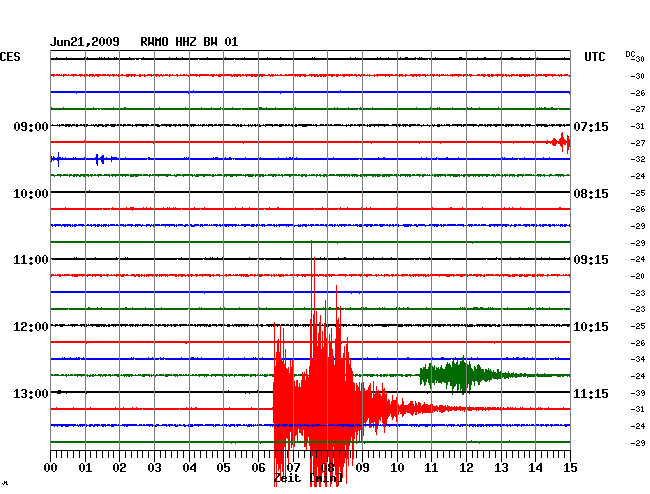Click minute tick label 09
The width and height of the screenshot is (650, 494).
tap(362, 468)
